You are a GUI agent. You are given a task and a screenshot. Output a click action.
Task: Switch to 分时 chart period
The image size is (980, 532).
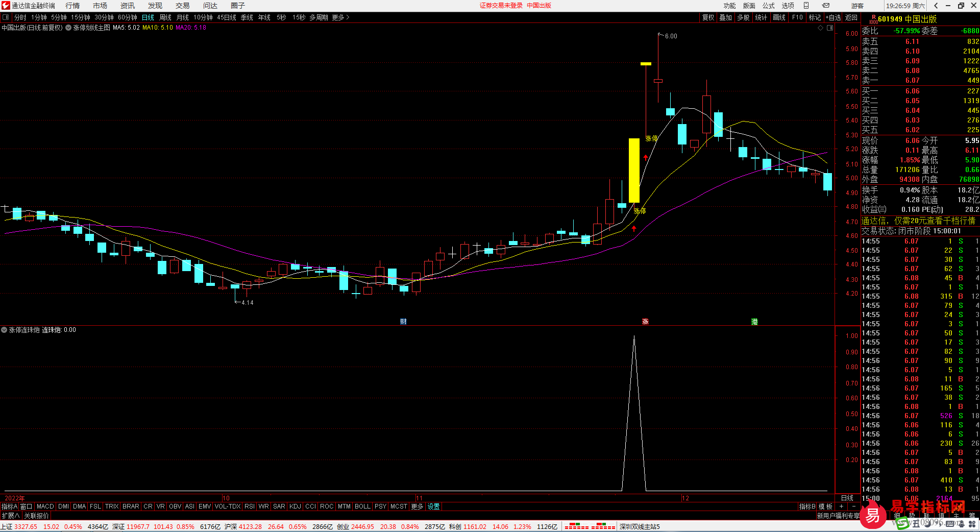(x=20, y=17)
